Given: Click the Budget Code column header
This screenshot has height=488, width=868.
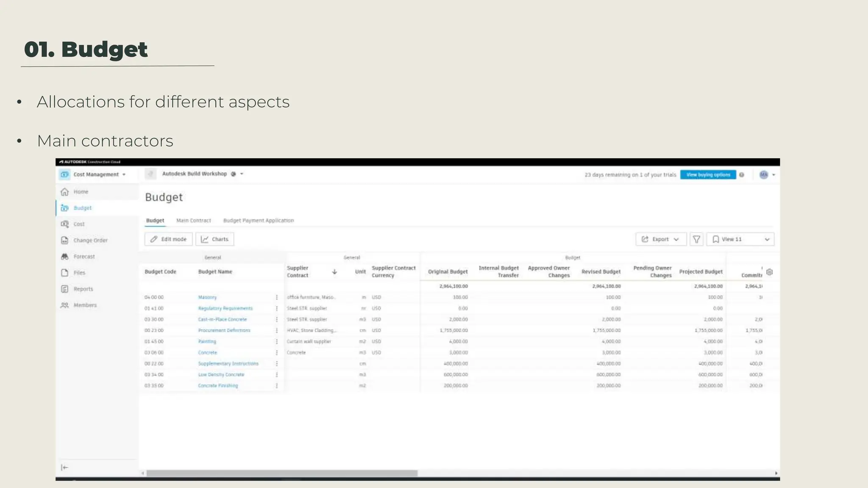Looking at the screenshot, I should coord(160,272).
